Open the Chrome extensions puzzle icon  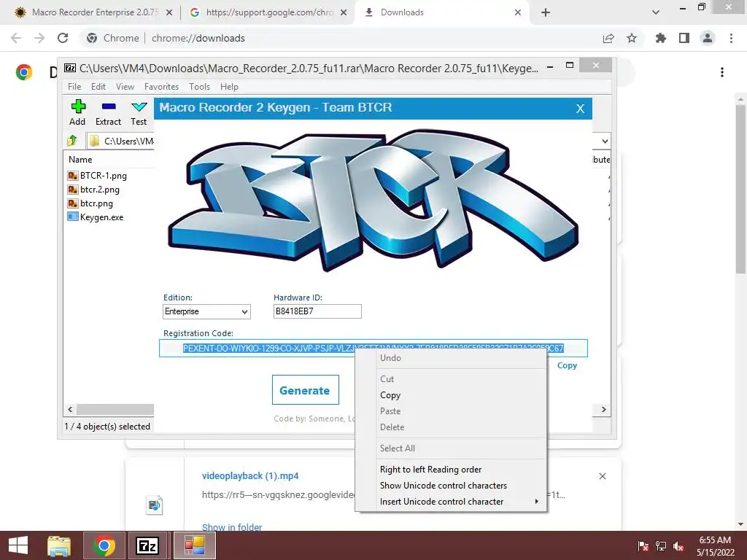(x=660, y=38)
